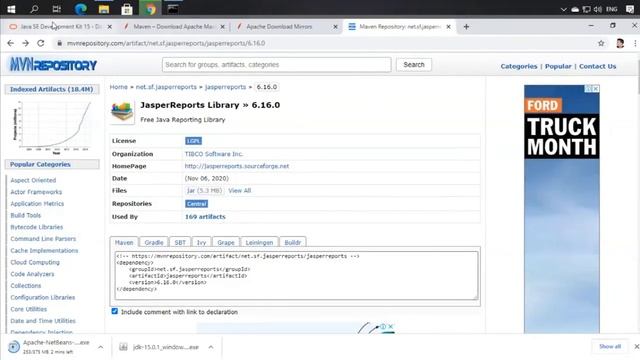
Task: Open the Chrome profile avatar
Action: pos(620,43)
